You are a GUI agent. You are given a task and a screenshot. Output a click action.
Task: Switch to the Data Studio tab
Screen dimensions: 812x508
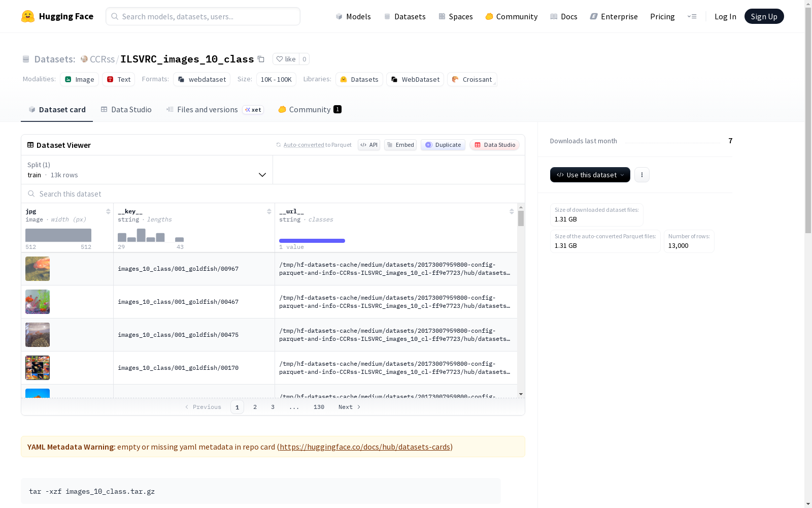[126, 110]
